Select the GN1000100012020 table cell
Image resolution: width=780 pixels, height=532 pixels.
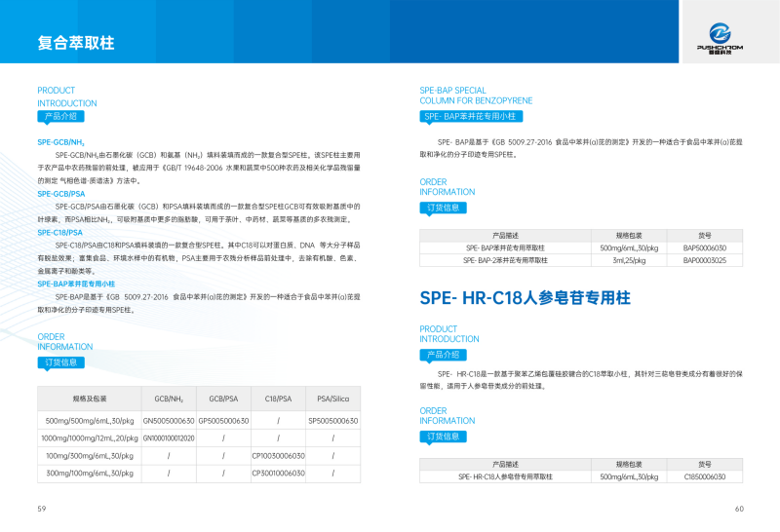(x=169, y=438)
